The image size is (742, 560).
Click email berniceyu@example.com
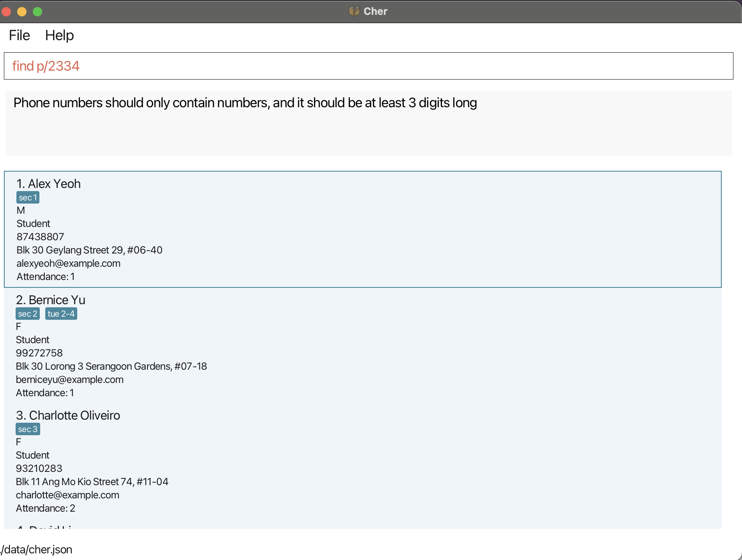coord(69,379)
